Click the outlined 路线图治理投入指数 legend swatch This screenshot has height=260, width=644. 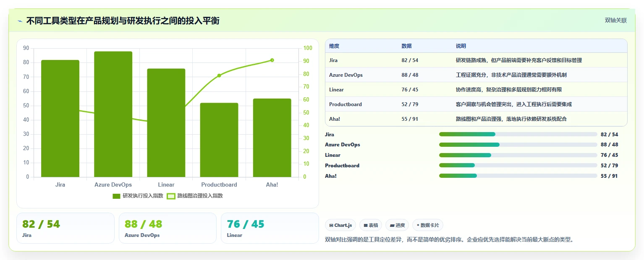coord(171,196)
